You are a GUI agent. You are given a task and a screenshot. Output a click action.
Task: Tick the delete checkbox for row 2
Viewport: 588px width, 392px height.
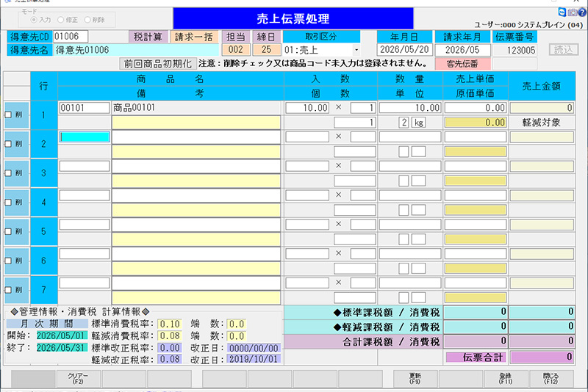8,144
